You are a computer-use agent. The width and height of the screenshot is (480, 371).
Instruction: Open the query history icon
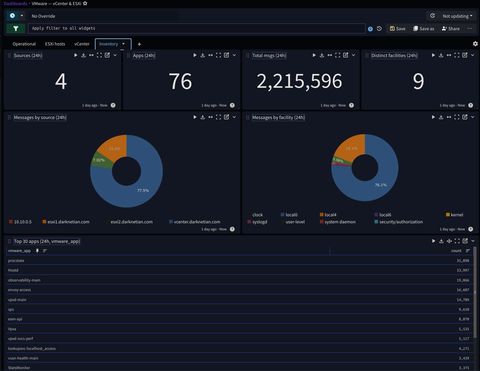click(379, 29)
